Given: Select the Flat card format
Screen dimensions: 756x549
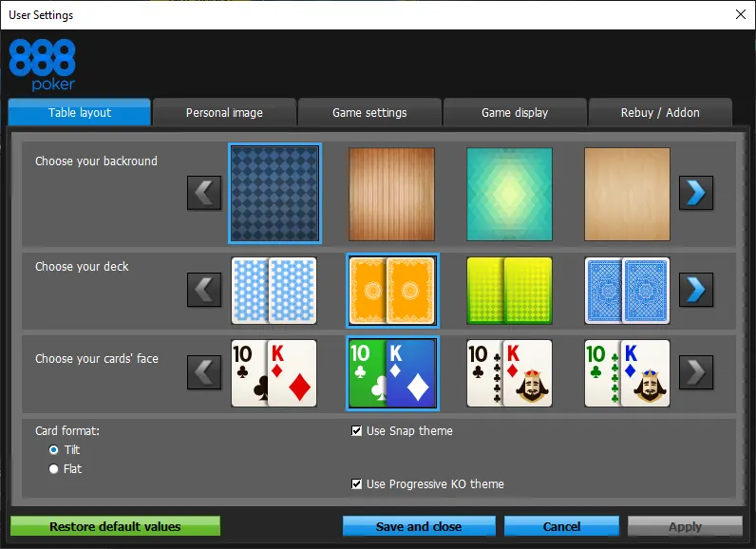Looking at the screenshot, I should [x=53, y=469].
